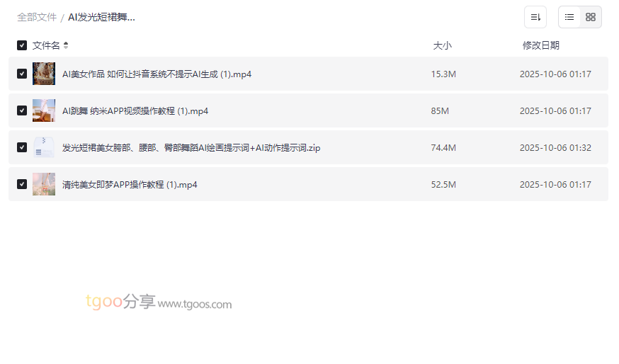Screen dimensions: 619x364
Task: Open AI跳舞 纳米APP视频操作教程 (1).mp4 filename
Action: tap(135, 111)
